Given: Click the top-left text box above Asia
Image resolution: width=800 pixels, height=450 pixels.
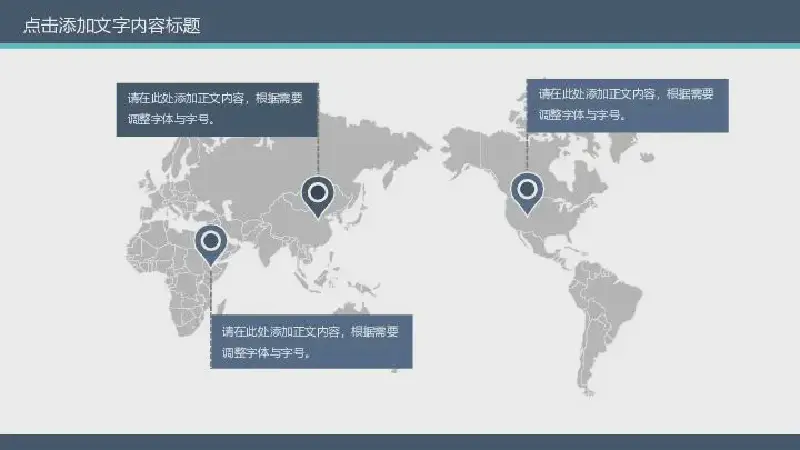Looking at the screenshot, I should tap(218, 110).
